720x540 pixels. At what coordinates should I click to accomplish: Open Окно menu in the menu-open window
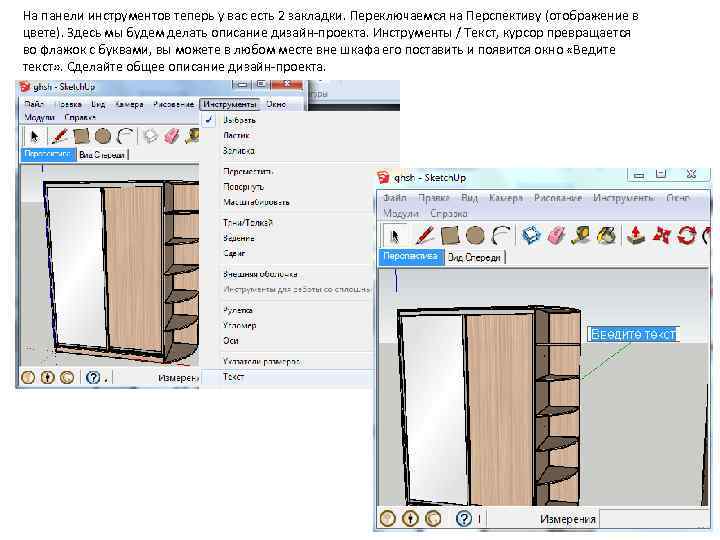[x=276, y=104]
